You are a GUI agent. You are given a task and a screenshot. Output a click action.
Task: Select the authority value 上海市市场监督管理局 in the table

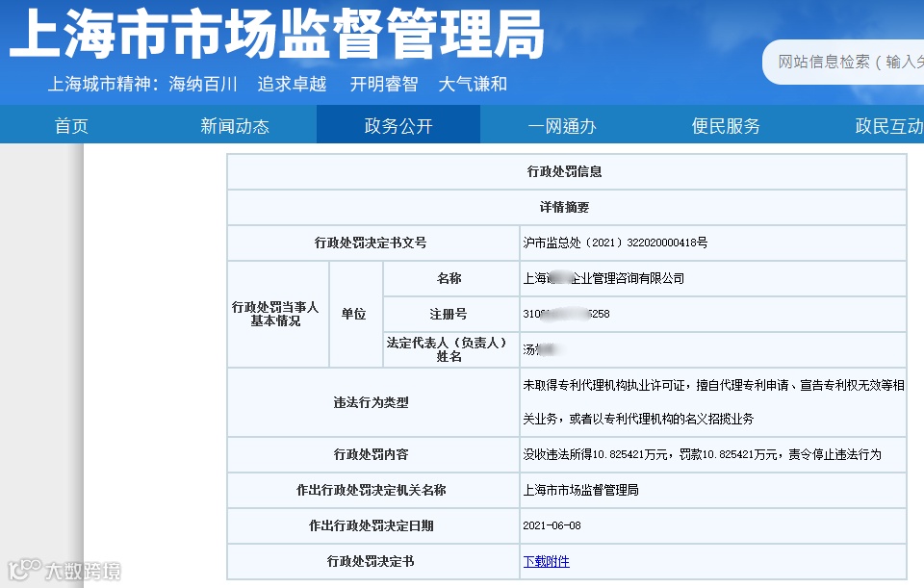pyautogui.click(x=581, y=490)
